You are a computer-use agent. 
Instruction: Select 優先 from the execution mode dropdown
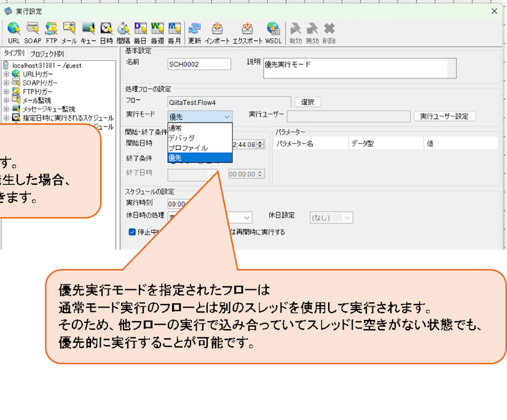183,158
